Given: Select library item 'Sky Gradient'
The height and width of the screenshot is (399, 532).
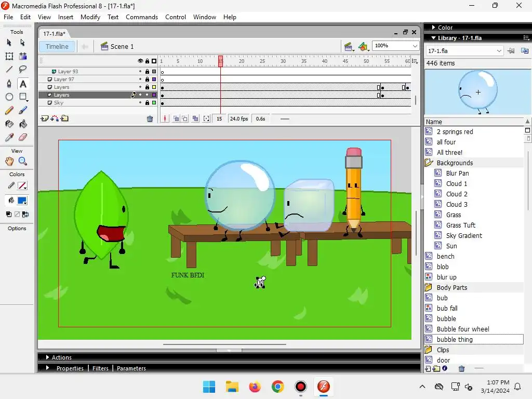Looking at the screenshot, I should click(x=464, y=235).
